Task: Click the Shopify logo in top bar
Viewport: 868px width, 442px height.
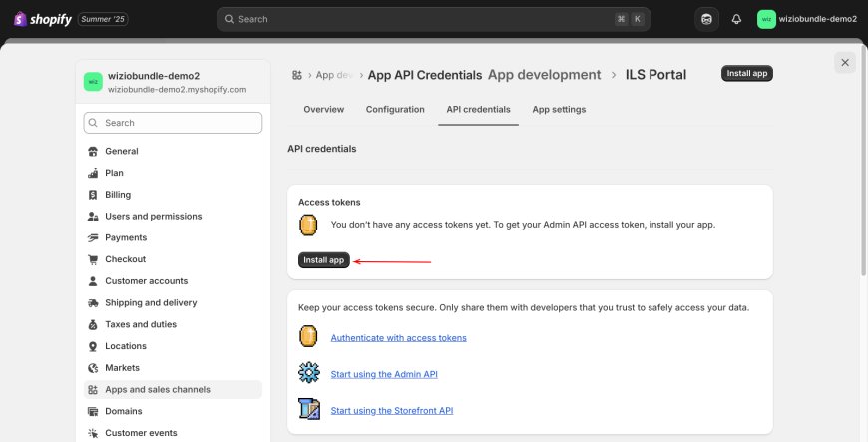Action: coord(43,19)
